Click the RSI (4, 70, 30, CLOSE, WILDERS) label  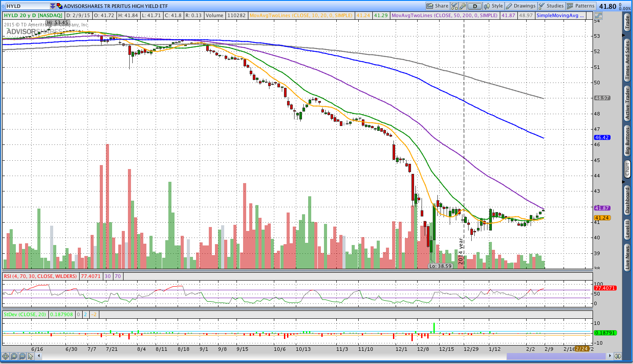coord(40,276)
